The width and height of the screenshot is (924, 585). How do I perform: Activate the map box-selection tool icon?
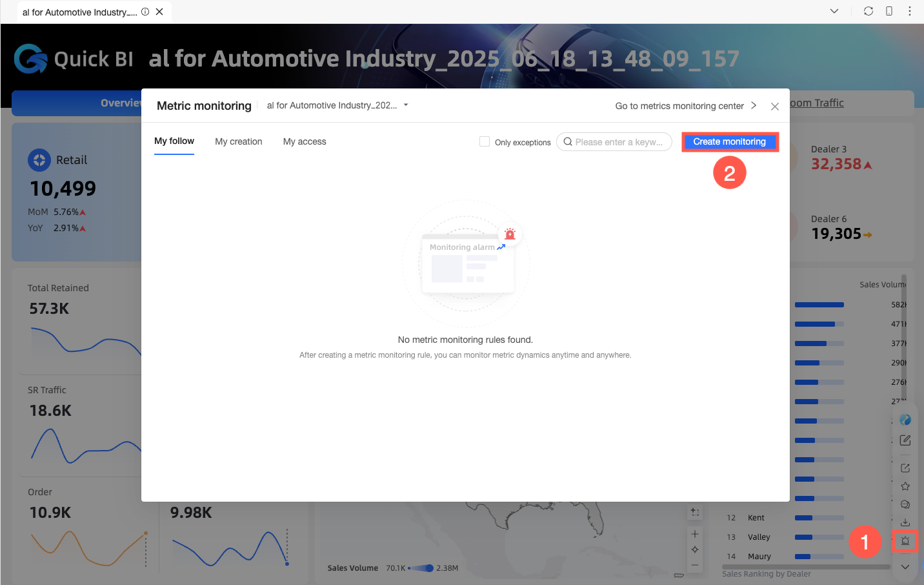click(x=694, y=512)
